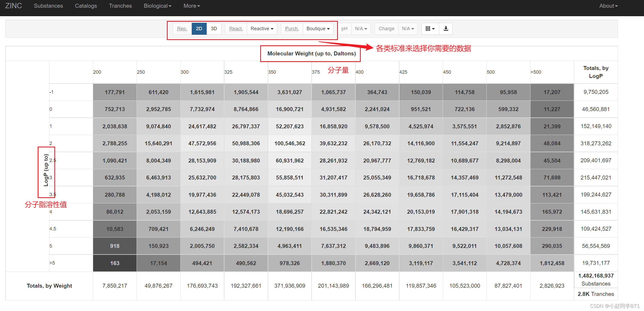Expand the pH N/A dropdown
The width and height of the screenshot is (644, 311).
(361, 29)
